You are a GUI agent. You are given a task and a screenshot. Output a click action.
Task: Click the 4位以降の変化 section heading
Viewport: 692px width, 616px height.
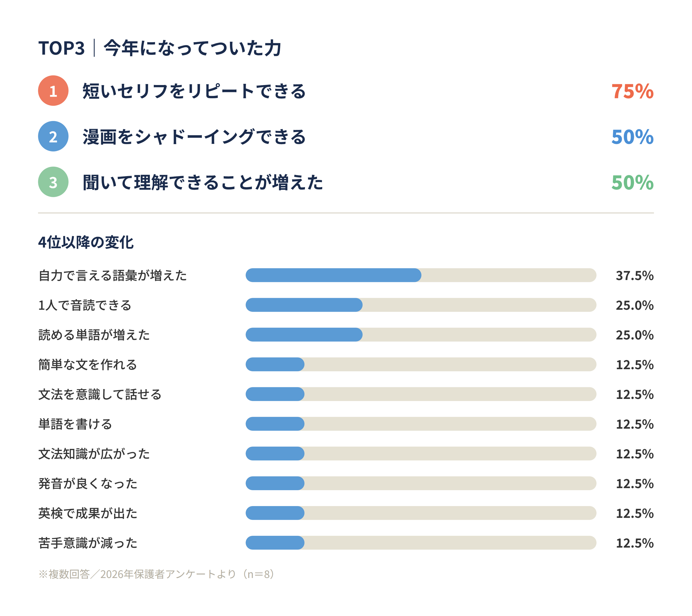86,242
